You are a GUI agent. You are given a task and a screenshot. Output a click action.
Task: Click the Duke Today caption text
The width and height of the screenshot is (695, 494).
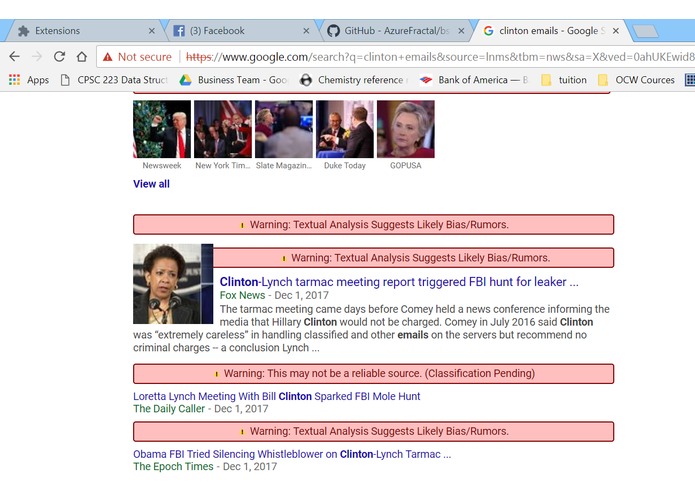point(345,165)
